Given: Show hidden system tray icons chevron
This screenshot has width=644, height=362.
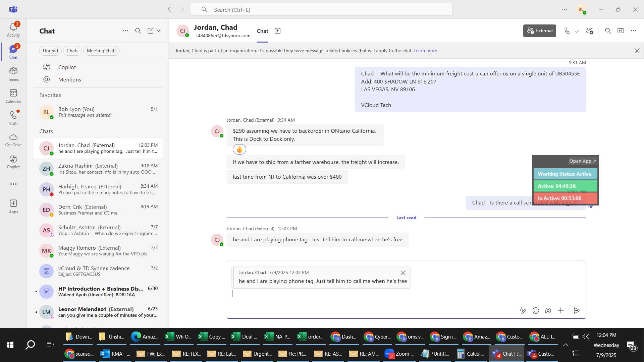Looking at the screenshot, I should pyautogui.click(x=566, y=345).
